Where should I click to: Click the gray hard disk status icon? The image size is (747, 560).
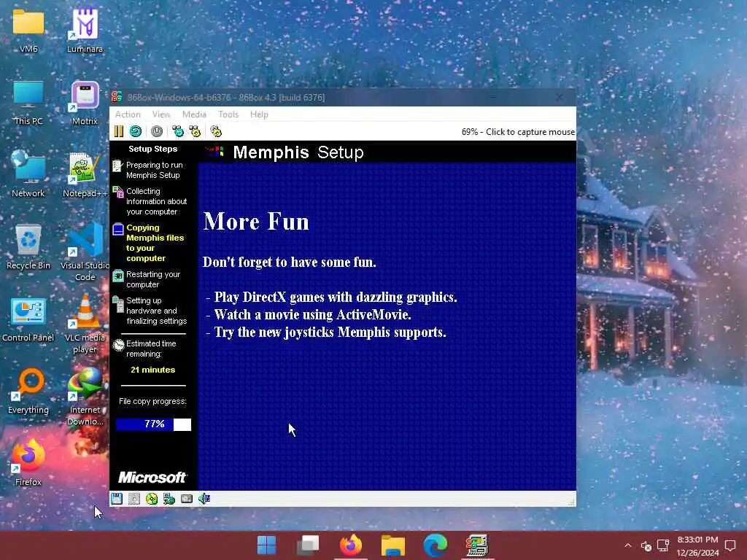point(187,499)
